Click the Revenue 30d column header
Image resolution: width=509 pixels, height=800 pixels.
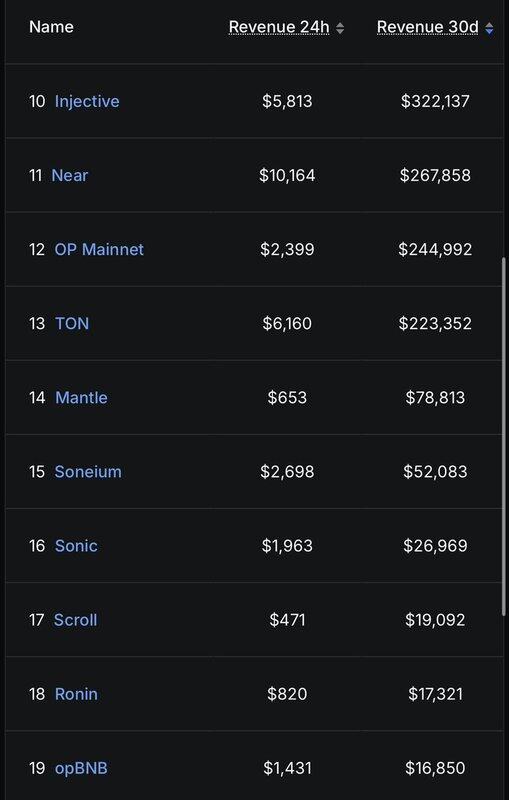tap(427, 27)
